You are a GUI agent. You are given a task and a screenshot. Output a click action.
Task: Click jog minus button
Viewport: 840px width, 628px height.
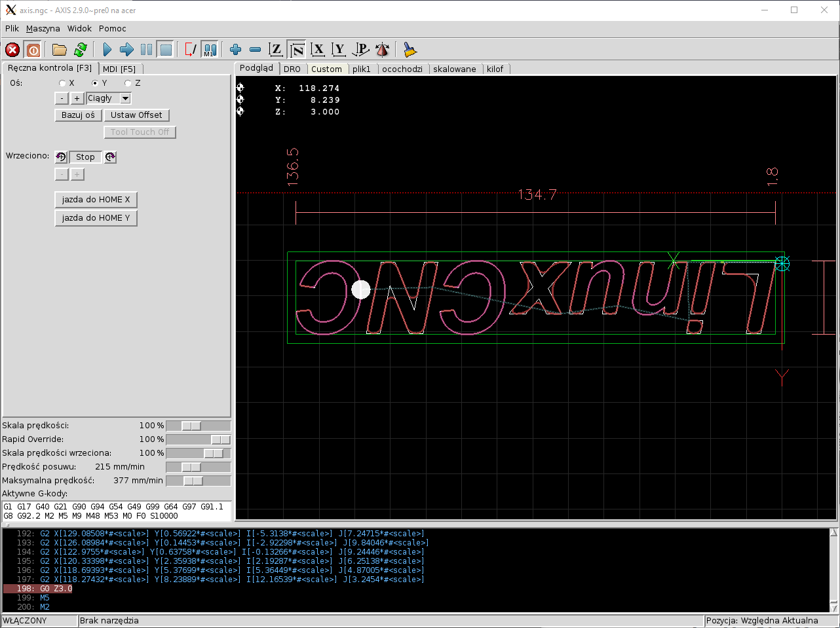click(62, 98)
